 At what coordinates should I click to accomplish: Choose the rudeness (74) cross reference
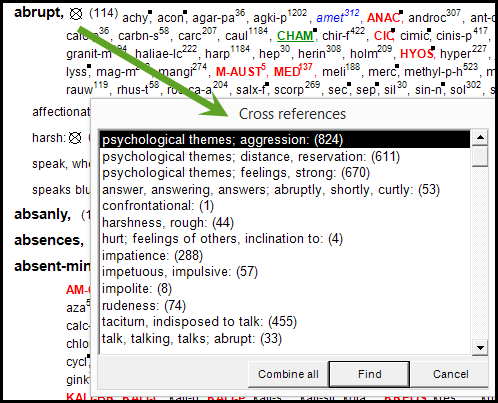point(285,305)
